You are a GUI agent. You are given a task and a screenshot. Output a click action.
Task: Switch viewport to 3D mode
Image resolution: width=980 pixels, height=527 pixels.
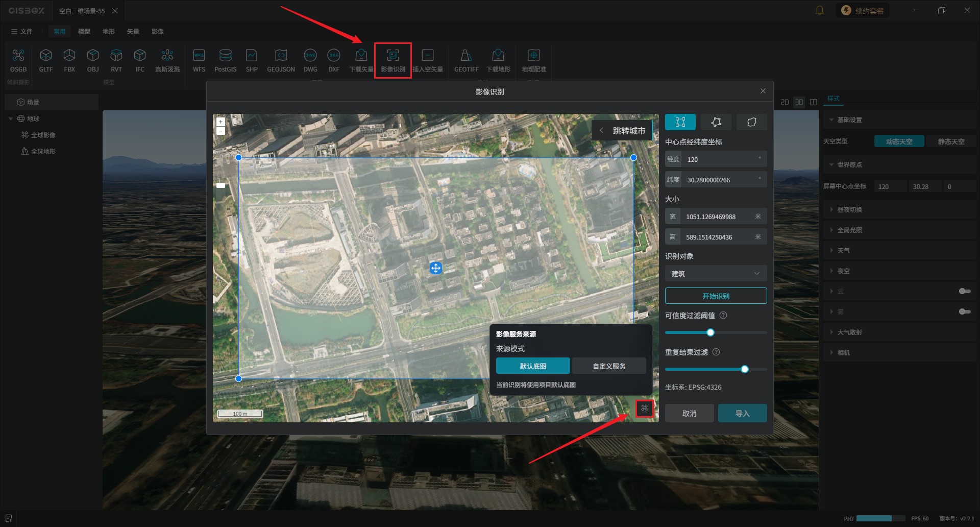(x=799, y=102)
